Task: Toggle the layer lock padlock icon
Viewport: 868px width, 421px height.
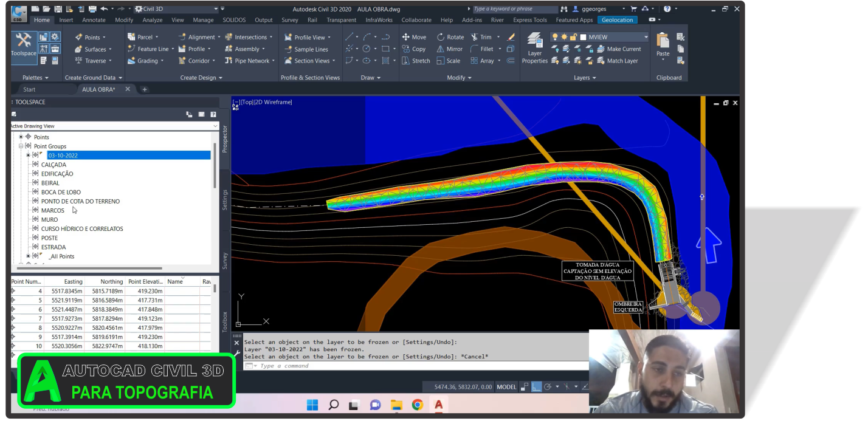Action: 573,37
